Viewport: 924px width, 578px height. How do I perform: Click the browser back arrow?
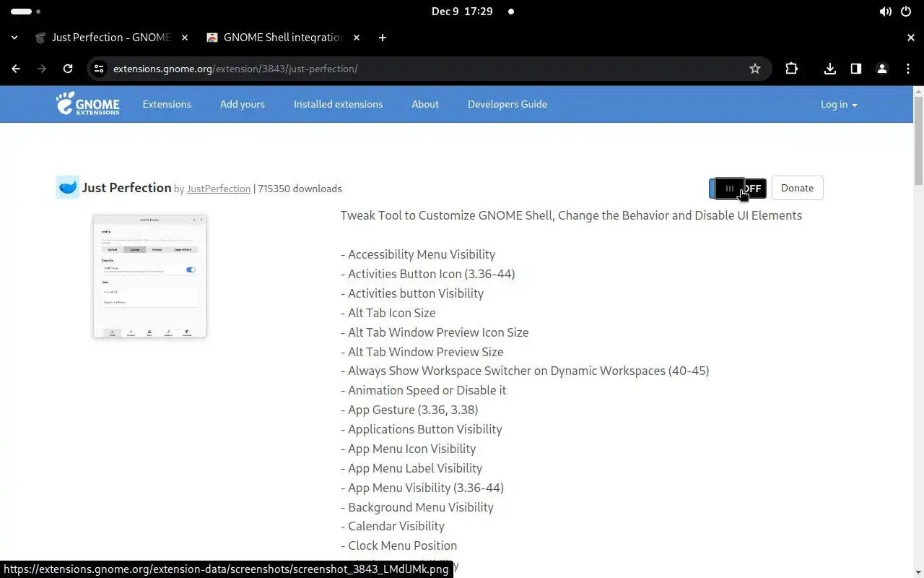tap(16, 69)
